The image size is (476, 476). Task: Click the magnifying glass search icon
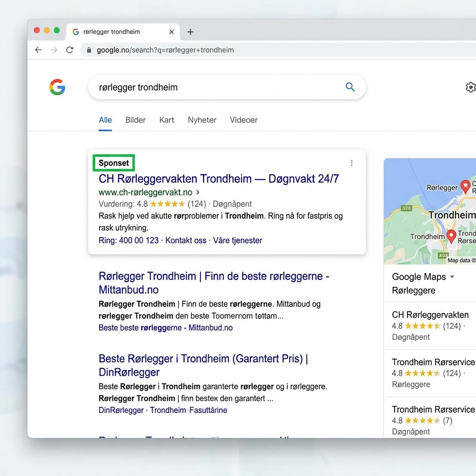pyautogui.click(x=350, y=87)
